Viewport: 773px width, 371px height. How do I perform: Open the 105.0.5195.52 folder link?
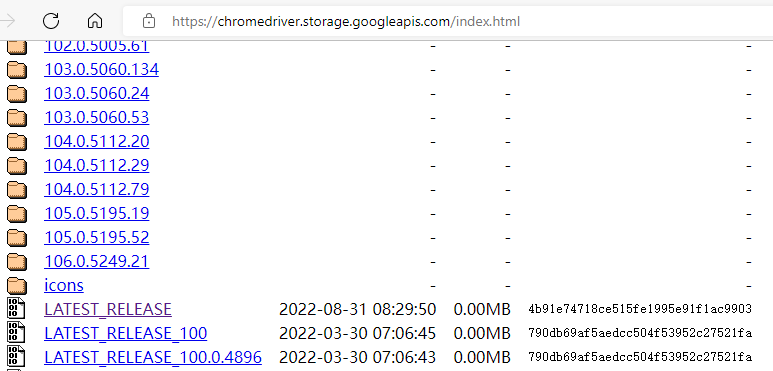pyautogui.click(x=97, y=237)
